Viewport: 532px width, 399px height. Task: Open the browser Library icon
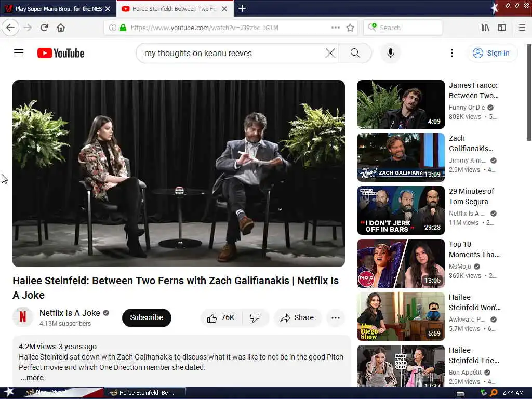tap(485, 28)
